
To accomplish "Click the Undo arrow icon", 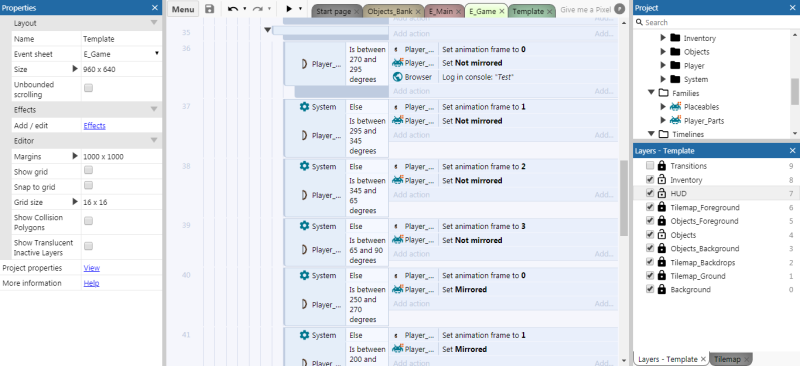I will point(233,9).
